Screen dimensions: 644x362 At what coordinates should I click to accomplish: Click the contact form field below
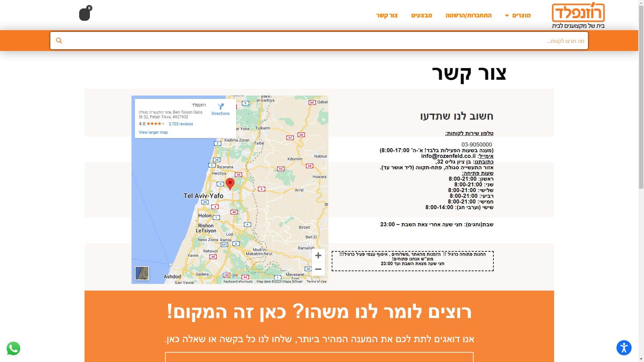coord(319,357)
